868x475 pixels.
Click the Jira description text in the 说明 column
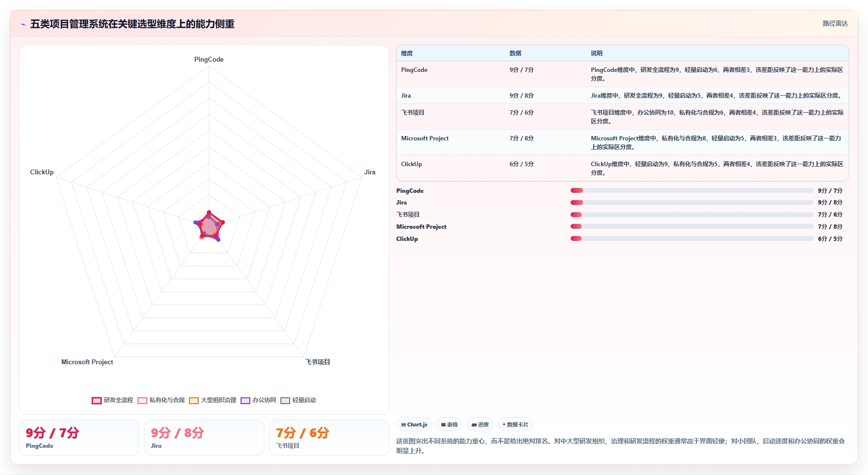click(x=717, y=96)
